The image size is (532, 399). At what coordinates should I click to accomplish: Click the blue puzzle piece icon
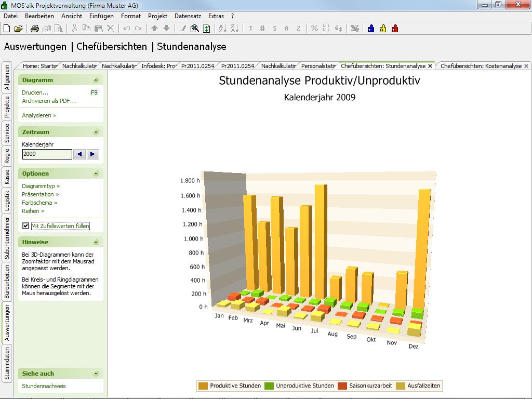(371, 29)
